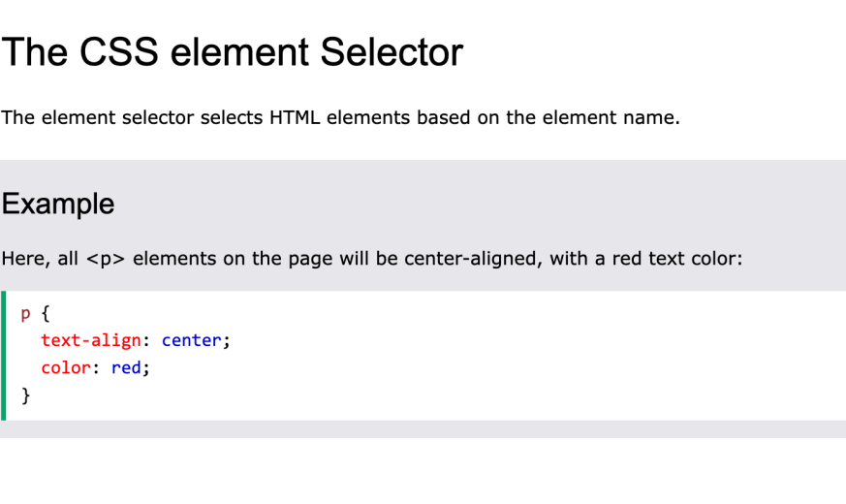Screen dimensions: 846x504
Task: Click the gray strip below the code block
Action: (423, 429)
